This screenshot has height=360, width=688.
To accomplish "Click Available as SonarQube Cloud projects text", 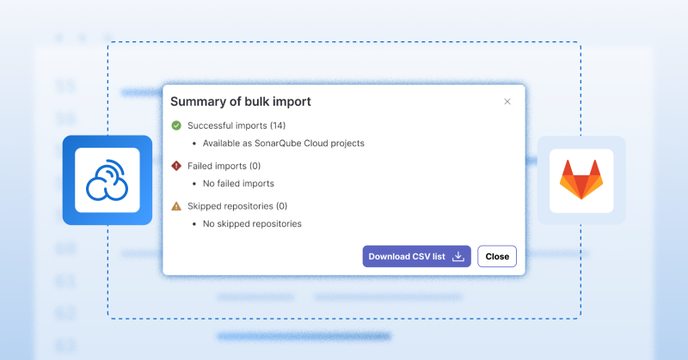I will point(283,144).
